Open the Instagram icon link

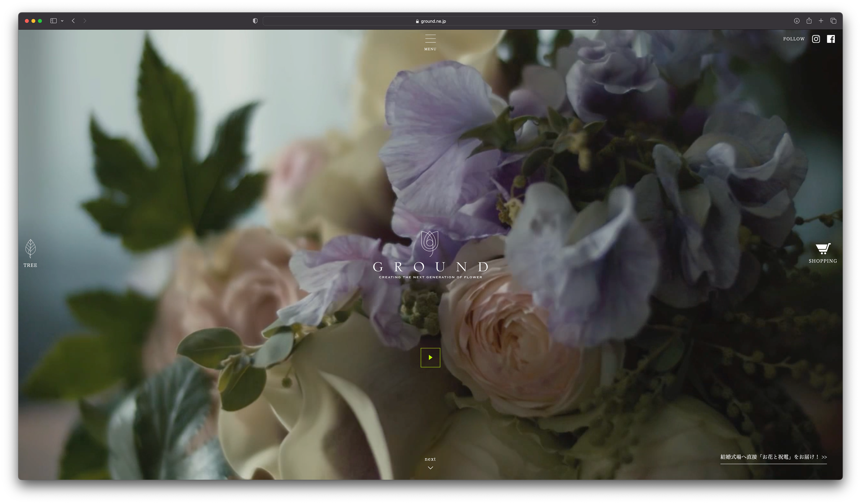pyautogui.click(x=816, y=39)
